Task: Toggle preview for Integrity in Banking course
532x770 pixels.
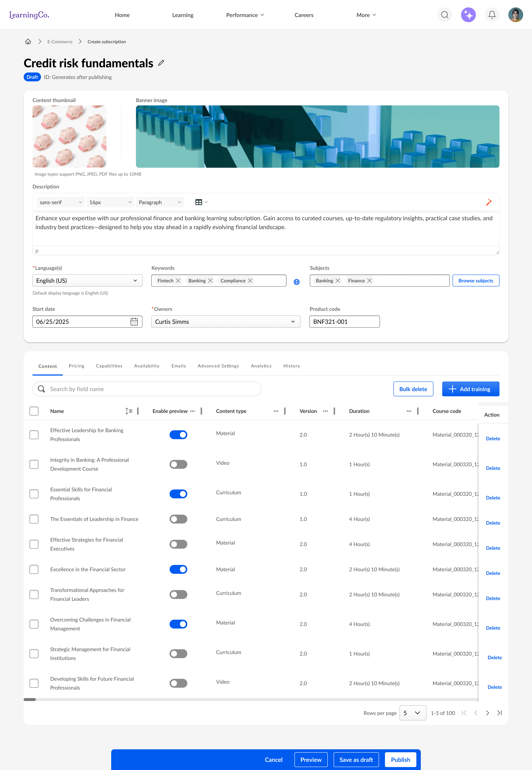Action: point(178,464)
